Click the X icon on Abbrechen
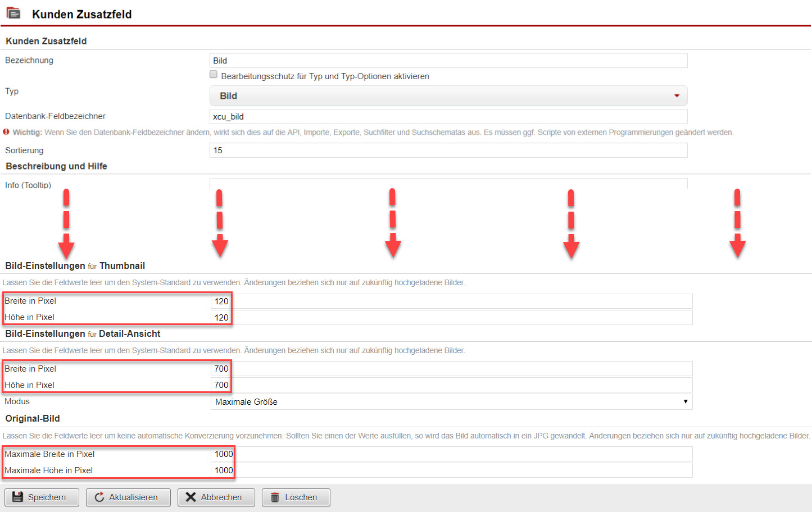Image resolution: width=812 pixels, height=512 pixels. coord(191,497)
